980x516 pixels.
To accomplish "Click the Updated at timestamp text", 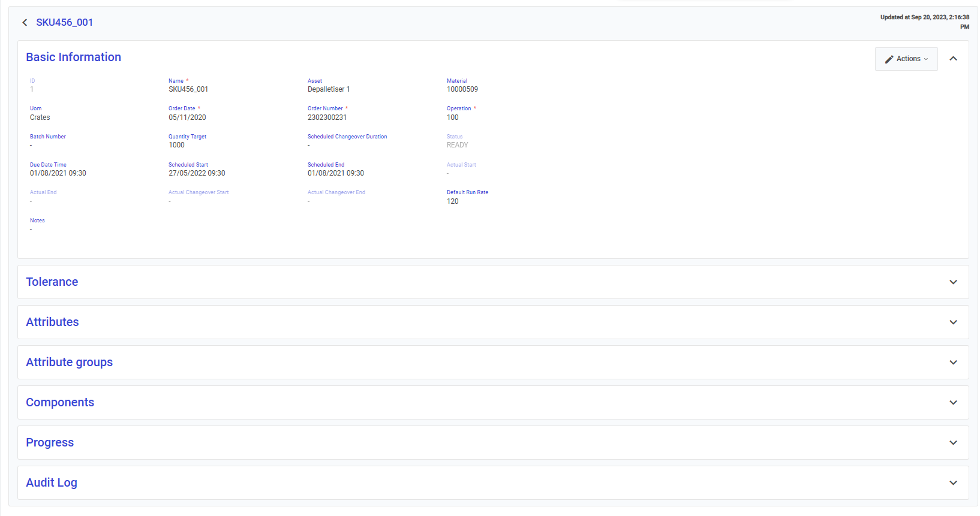I will [924, 18].
